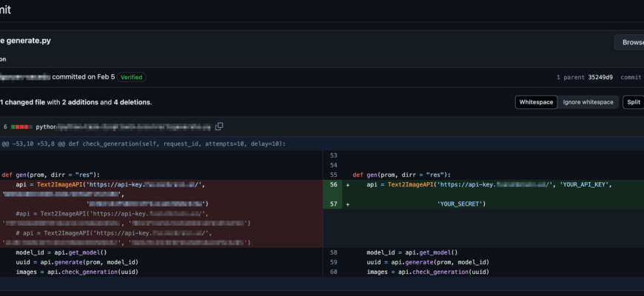Screen dimensions: 644x296
Task: Click the plus marker on line 57
Action: (x=348, y=203)
